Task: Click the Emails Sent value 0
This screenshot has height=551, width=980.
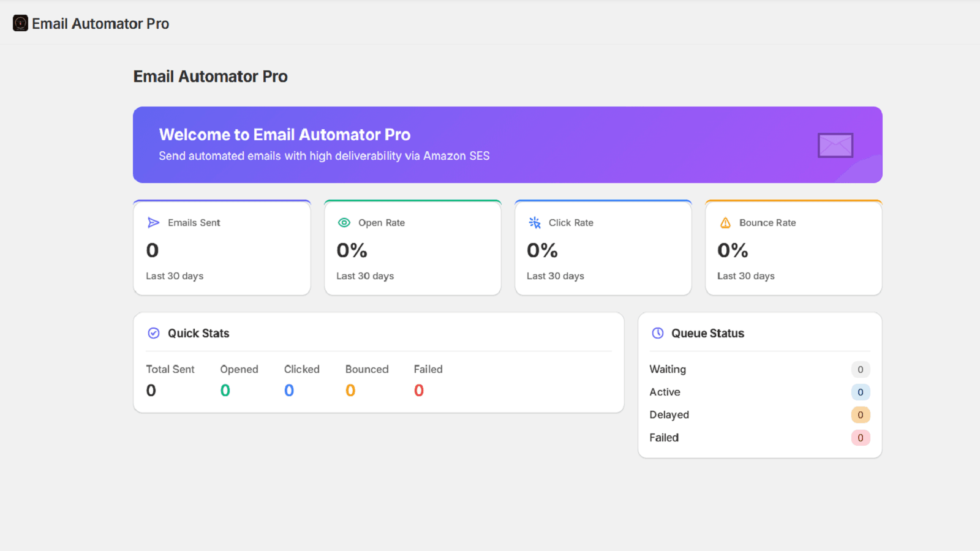Action: coord(153,250)
